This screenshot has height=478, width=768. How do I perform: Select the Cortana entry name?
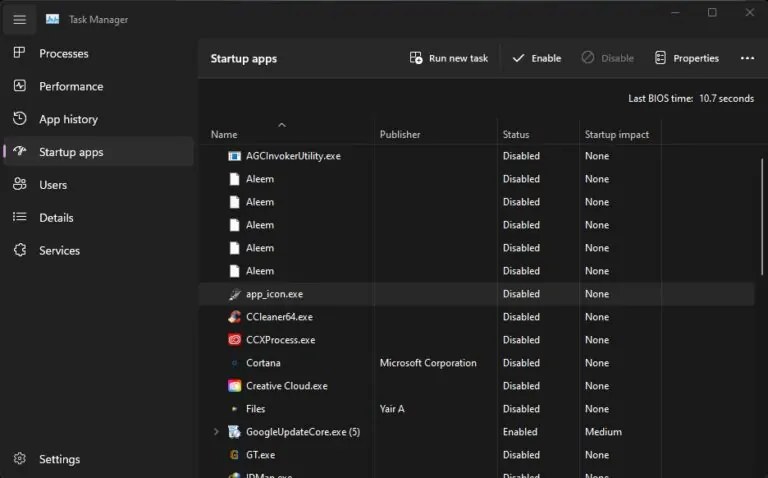point(263,363)
